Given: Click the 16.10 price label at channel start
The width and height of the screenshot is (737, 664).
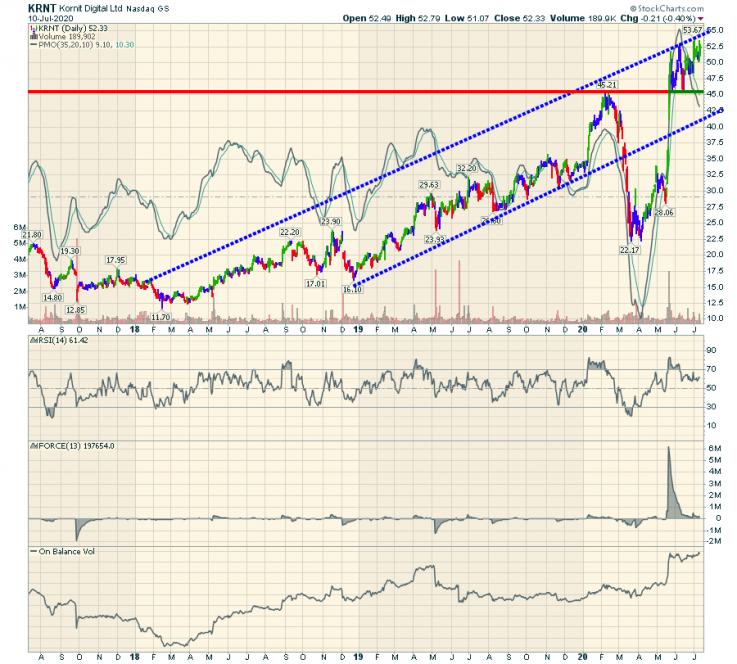Looking at the screenshot, I should pos(351,289).
